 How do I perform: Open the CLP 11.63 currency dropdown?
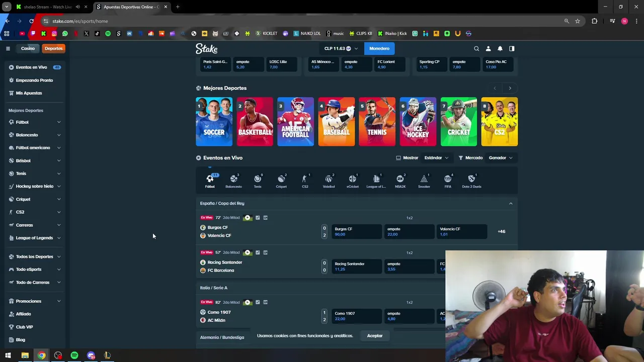[x=341, y=49]
